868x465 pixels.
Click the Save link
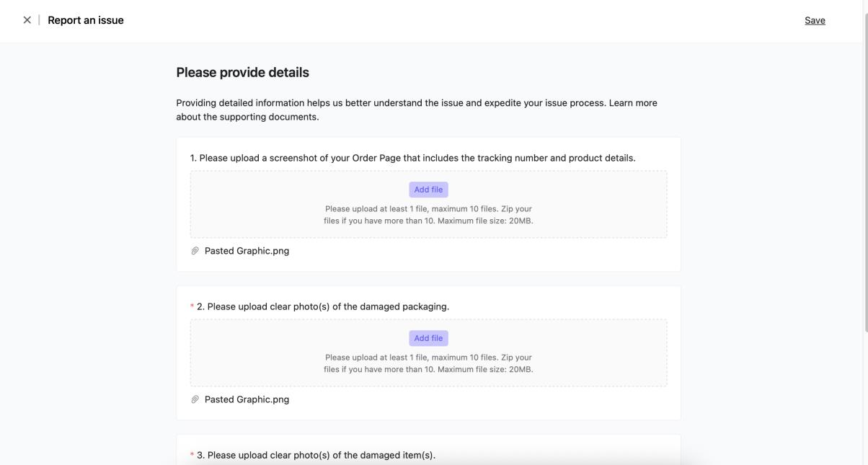point(815,20)
